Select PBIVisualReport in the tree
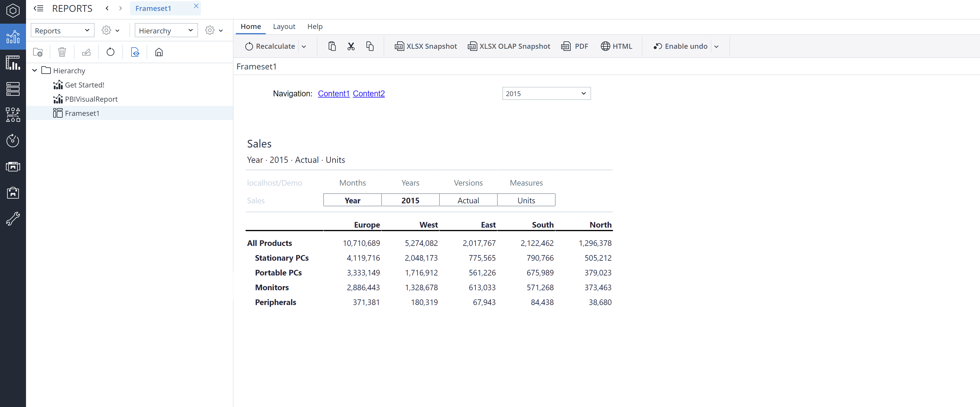Viewport: 980px width, 407px height. 91,99
